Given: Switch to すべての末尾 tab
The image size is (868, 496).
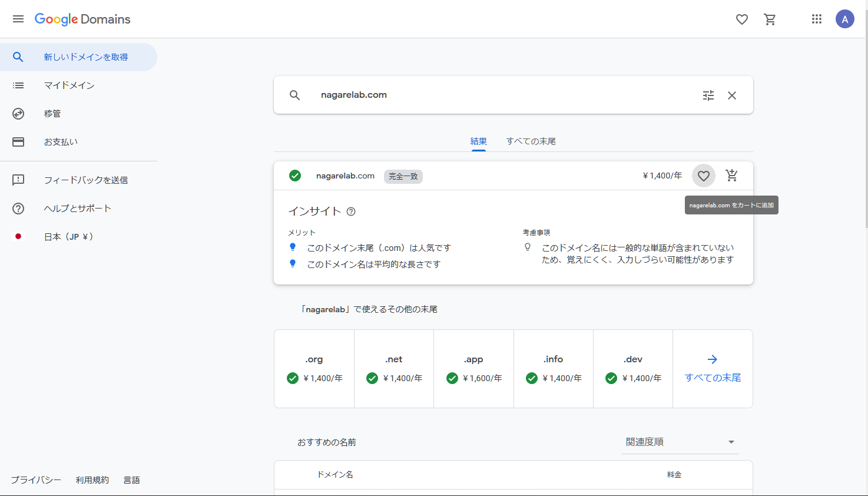Looking at the screenshot, I should 531,141.
